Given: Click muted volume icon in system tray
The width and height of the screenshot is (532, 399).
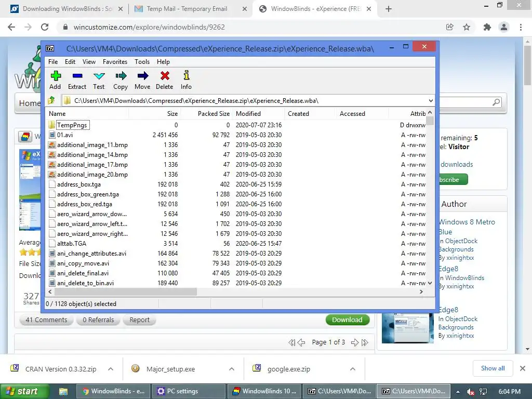Looking at the screenshot, I should click(x=471, y=392).
